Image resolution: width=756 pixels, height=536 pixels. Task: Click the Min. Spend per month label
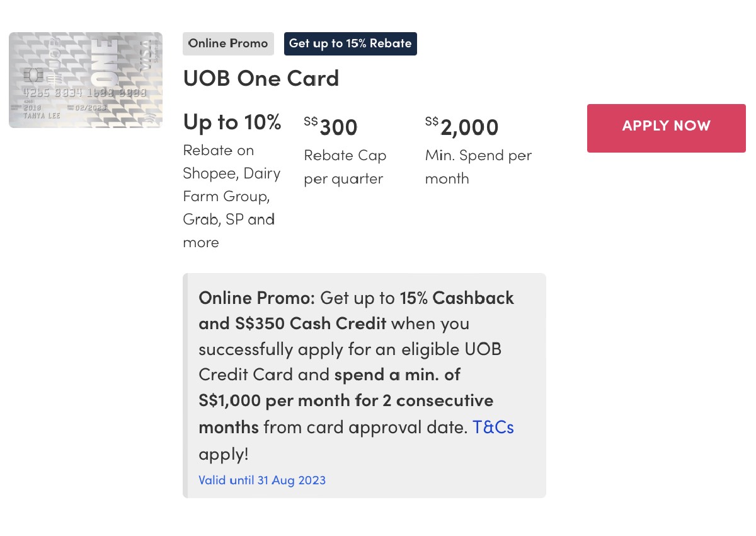click(x=478, y=167)
